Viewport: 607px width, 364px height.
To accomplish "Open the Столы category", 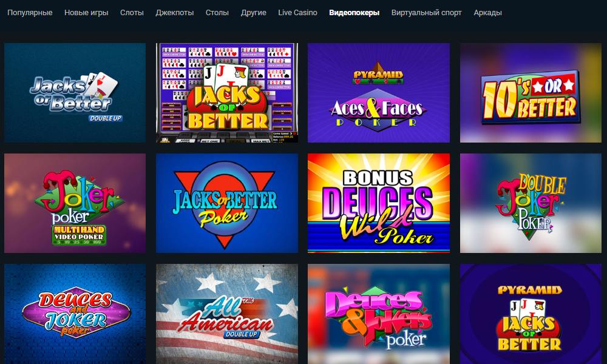I will (217, 13).
